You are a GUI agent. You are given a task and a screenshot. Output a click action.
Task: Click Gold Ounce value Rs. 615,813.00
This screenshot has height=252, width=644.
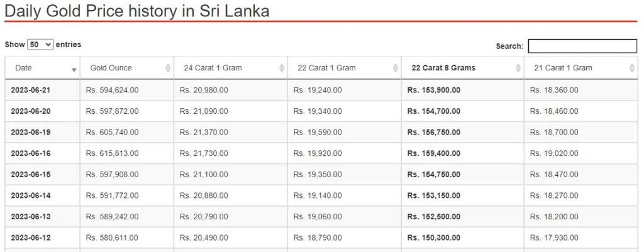112,153
